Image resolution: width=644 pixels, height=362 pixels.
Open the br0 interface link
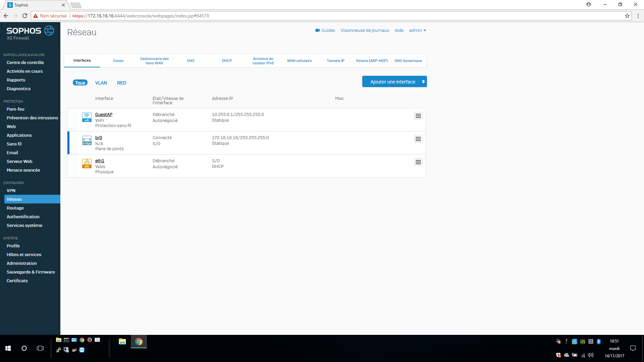pos(99,138)
